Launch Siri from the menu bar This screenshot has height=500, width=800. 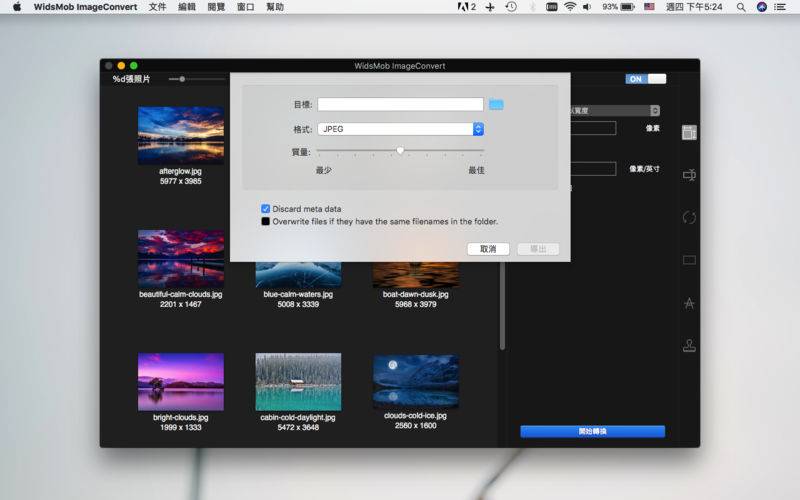point(762,7)
